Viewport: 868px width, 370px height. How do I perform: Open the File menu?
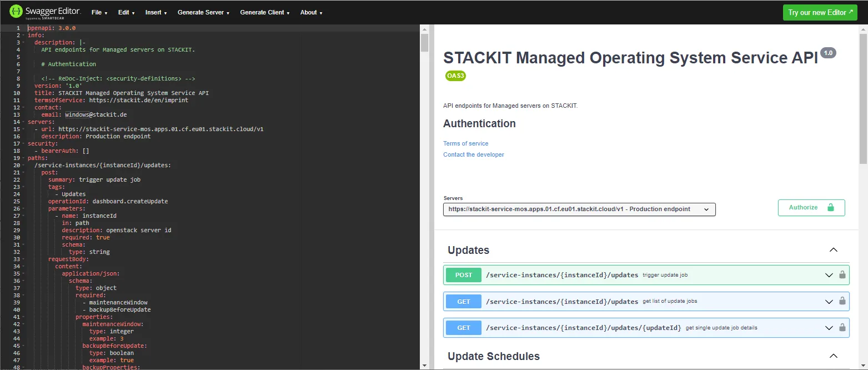(x=99, y=12)
